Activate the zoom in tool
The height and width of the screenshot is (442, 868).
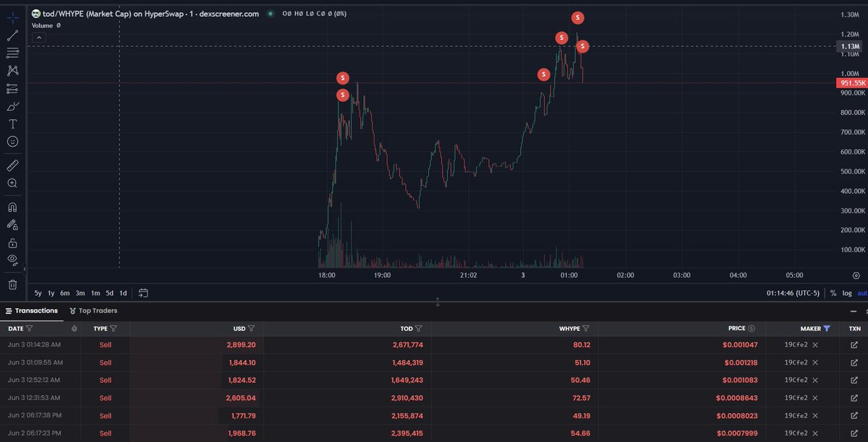(x=13, y=184)
